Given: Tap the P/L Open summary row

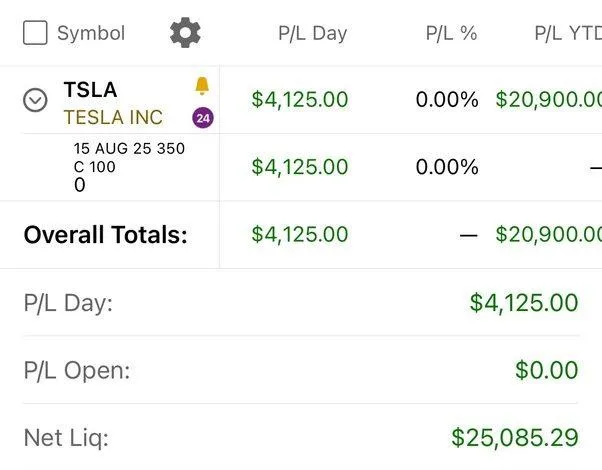Looking at the screenshot, I should point(300,370).
